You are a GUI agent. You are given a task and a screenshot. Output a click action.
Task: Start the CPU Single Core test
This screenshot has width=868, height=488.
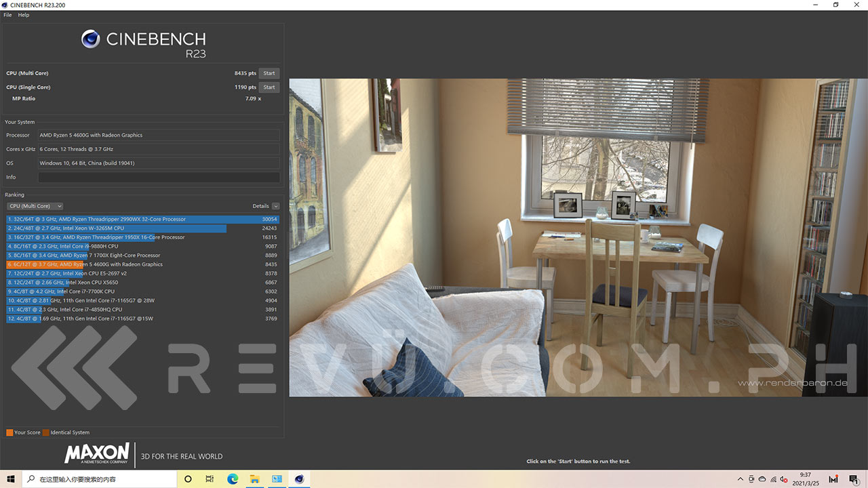pyautogui.click(x=269, y=87)
